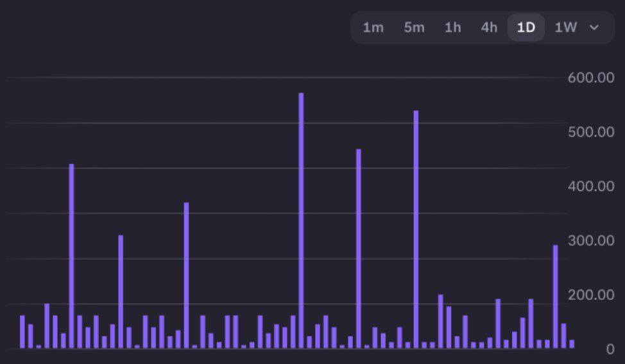Click the volume bar reaching about 370
Screen dimensions: 625x364
[186, 276]
